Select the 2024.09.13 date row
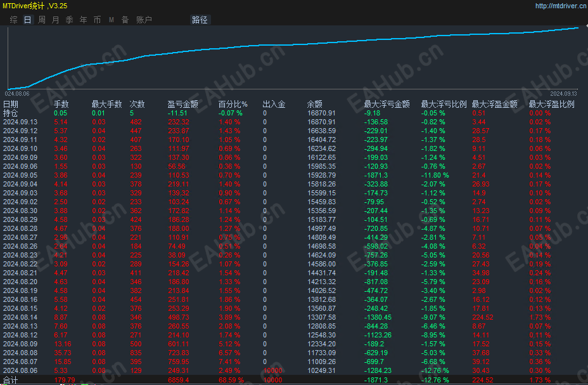Image resolution: width=588 pixels, height=385 pixels. click(294, 122)
